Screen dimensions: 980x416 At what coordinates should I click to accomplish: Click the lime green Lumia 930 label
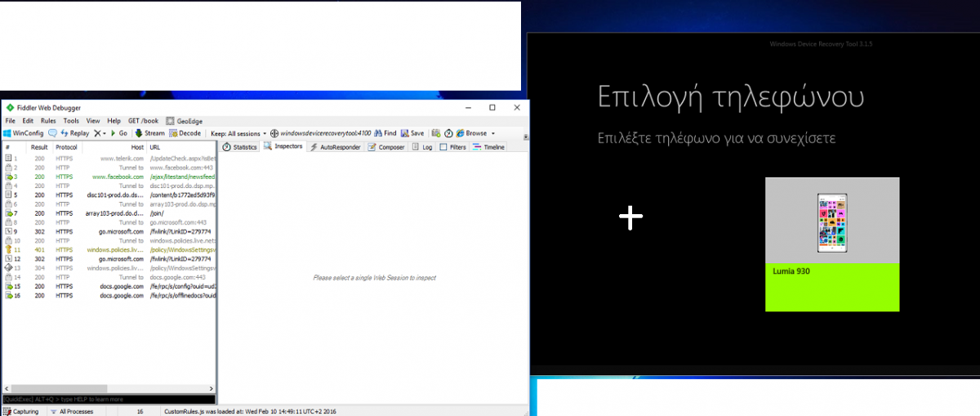tap(831, 287)
